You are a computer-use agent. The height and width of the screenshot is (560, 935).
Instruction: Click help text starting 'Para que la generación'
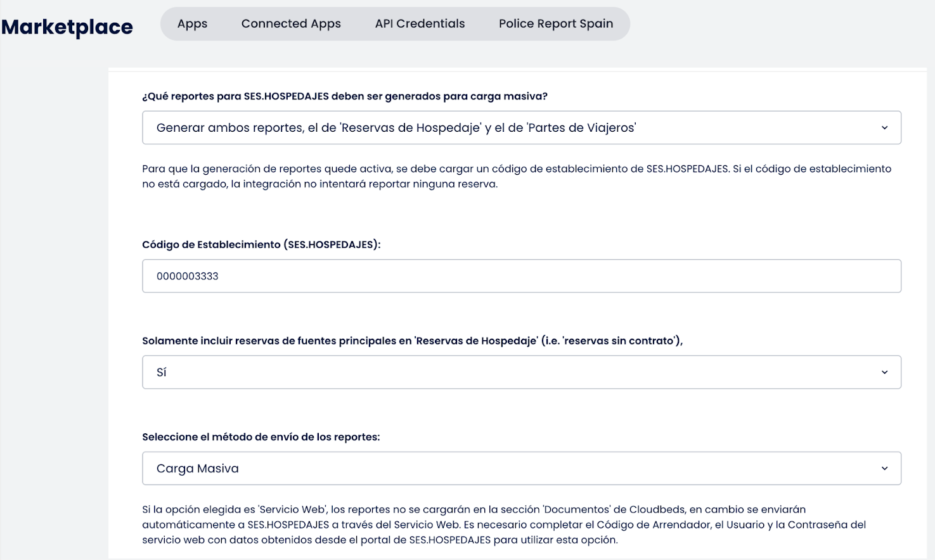(516, 177)
